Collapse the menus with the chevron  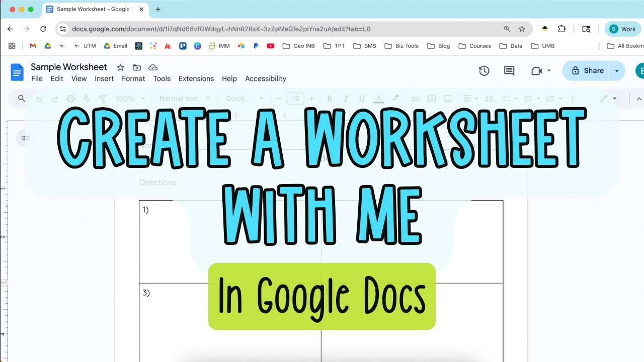pos(639,99)
